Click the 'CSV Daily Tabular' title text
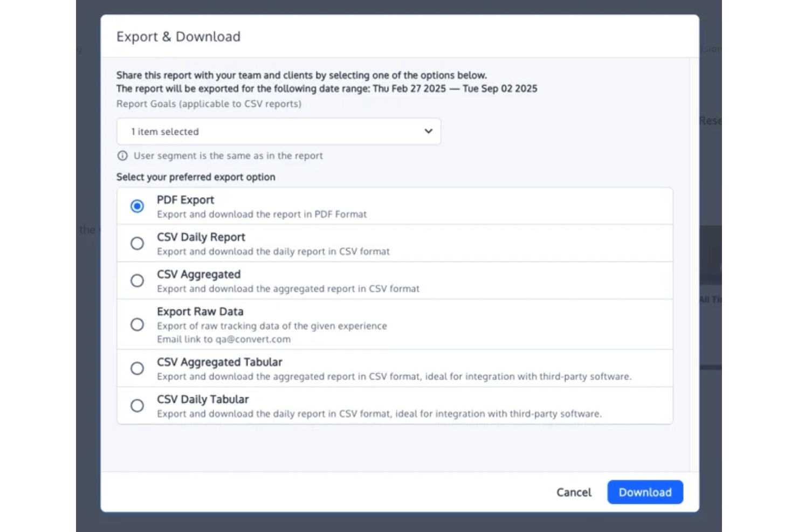 pos(203,399)
